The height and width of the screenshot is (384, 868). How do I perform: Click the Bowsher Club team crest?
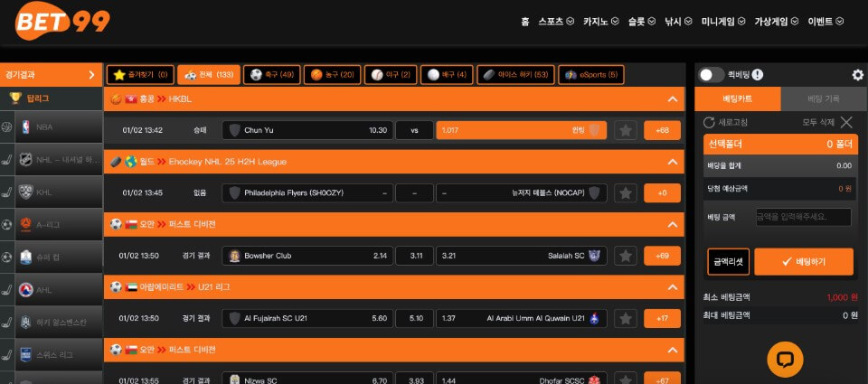235,256
